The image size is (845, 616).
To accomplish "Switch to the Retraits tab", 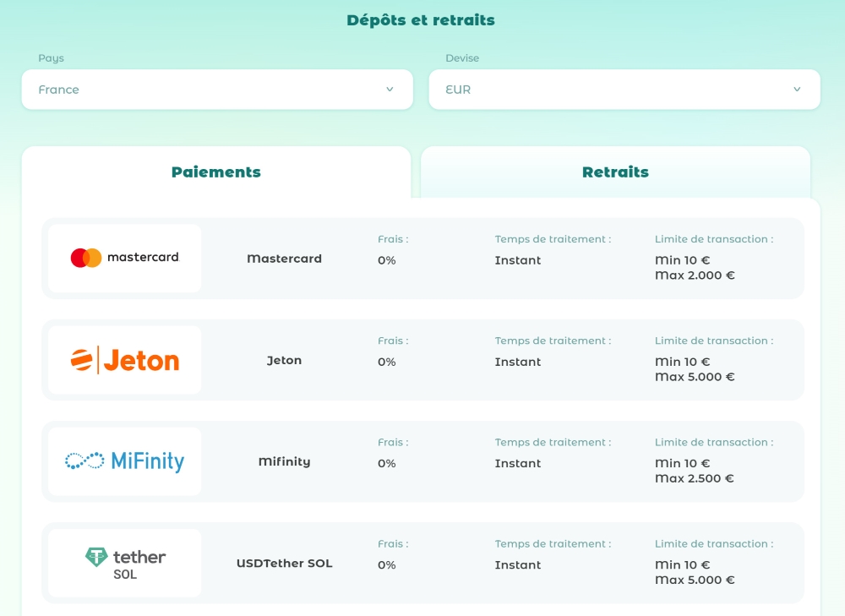I will pyautogui.click(x=615, y=172).
